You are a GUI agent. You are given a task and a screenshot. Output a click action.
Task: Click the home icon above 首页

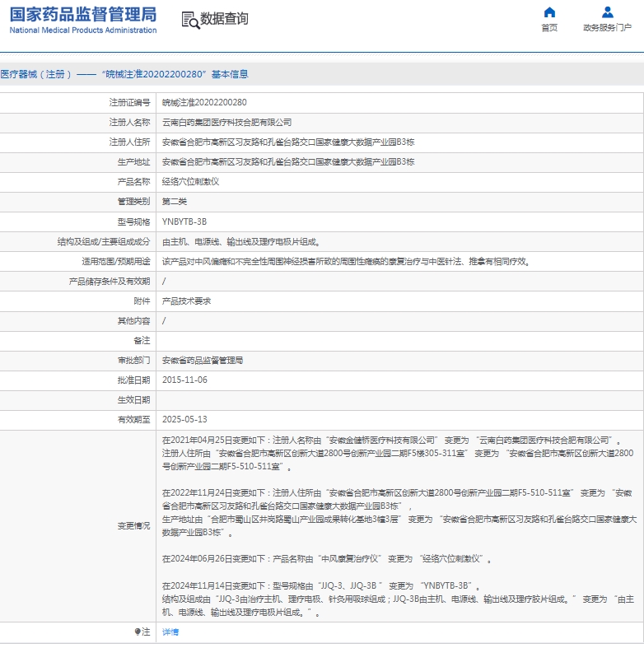click(549, 12)
